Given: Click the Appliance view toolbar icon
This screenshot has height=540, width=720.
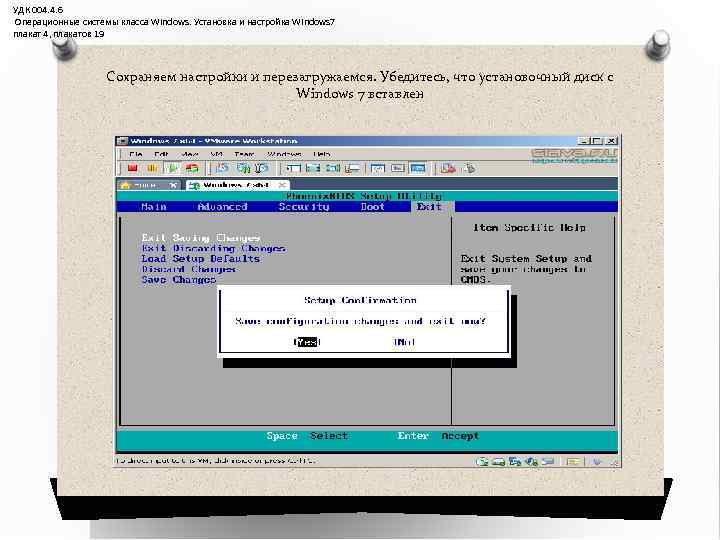Looking at the screenshot, I should [x=398, y=168].
